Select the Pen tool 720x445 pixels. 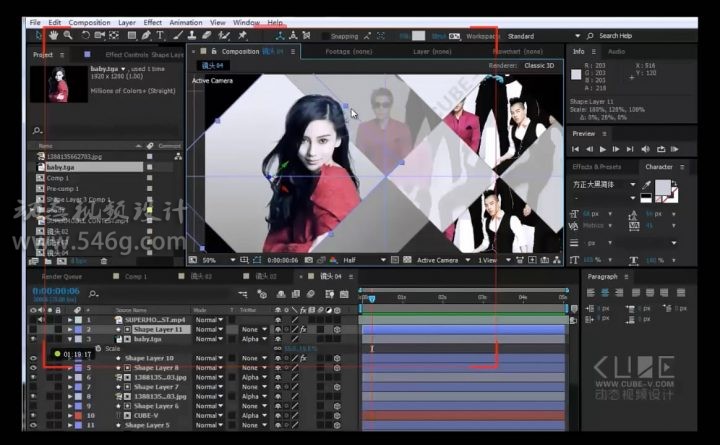click(x=147, y=35)
